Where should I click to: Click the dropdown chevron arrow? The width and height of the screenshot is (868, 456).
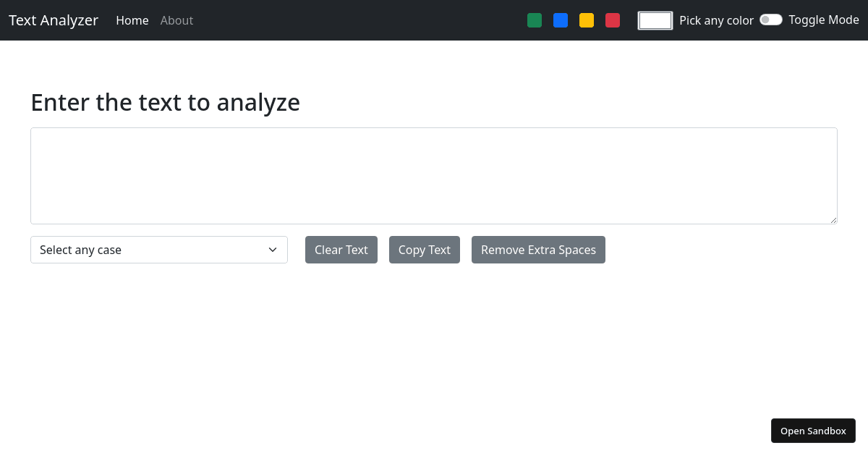(273, 249)
